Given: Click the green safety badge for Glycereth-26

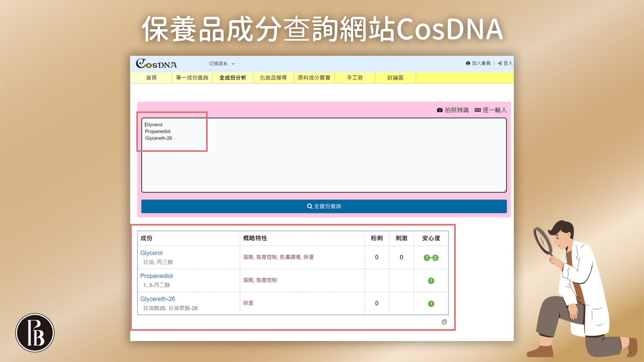Looking at the screenshot, I should coord(431,304).
